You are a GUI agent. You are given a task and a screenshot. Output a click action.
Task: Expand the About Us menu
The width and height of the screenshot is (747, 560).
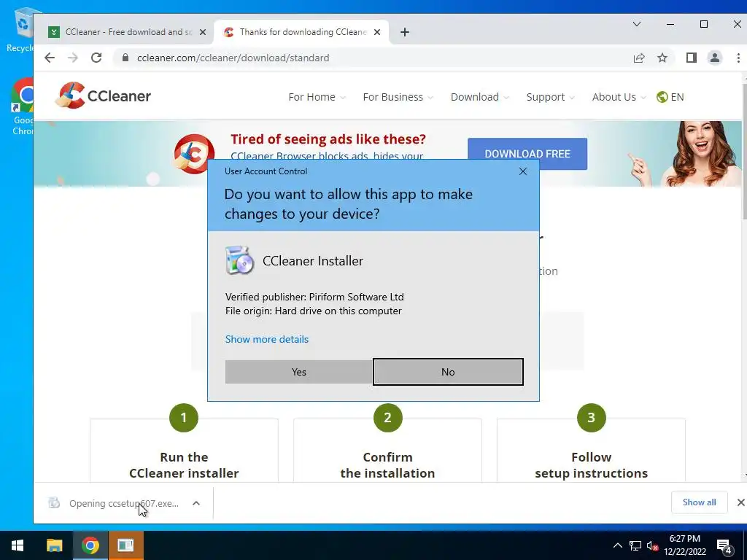pyautogui.click(x=619, y=97)
